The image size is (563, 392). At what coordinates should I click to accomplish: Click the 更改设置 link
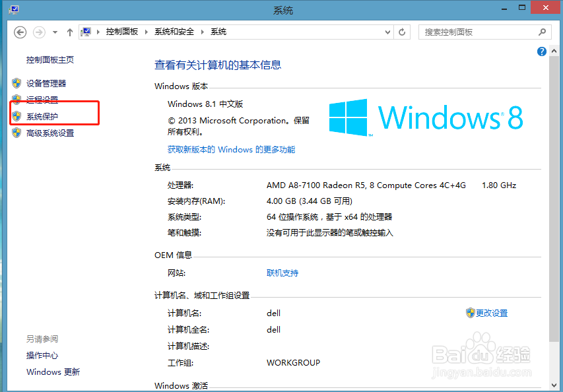pos(492,313)
